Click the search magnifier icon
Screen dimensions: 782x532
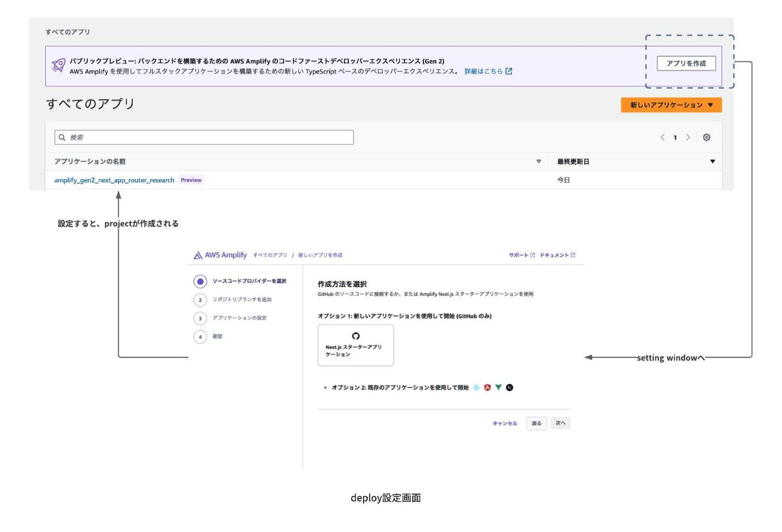pyautogui.click(x=62, y=137)
